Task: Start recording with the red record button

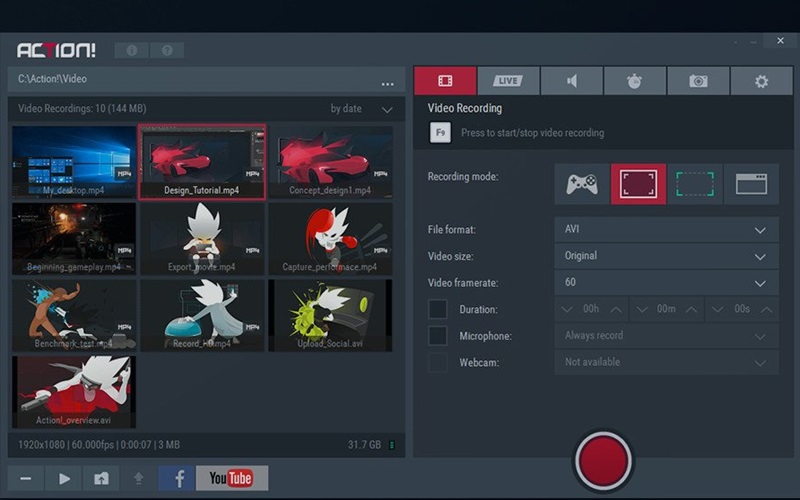Action: 603,459
